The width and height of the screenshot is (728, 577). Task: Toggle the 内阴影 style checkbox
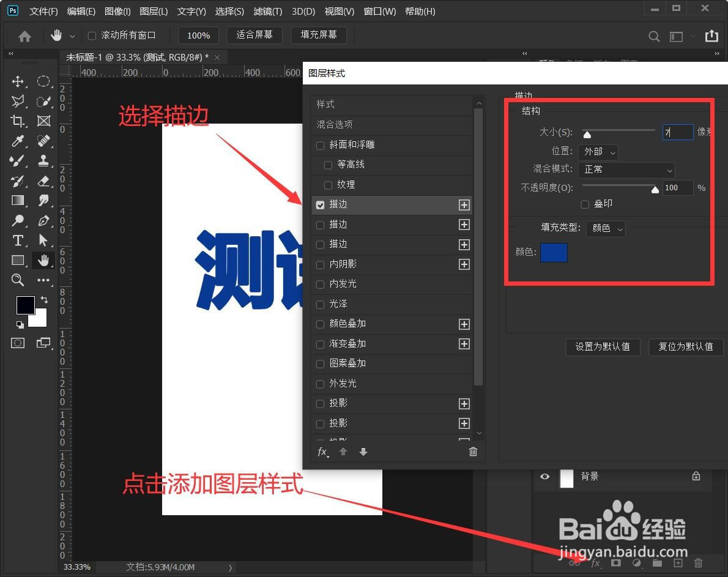(x=320, y=264)
